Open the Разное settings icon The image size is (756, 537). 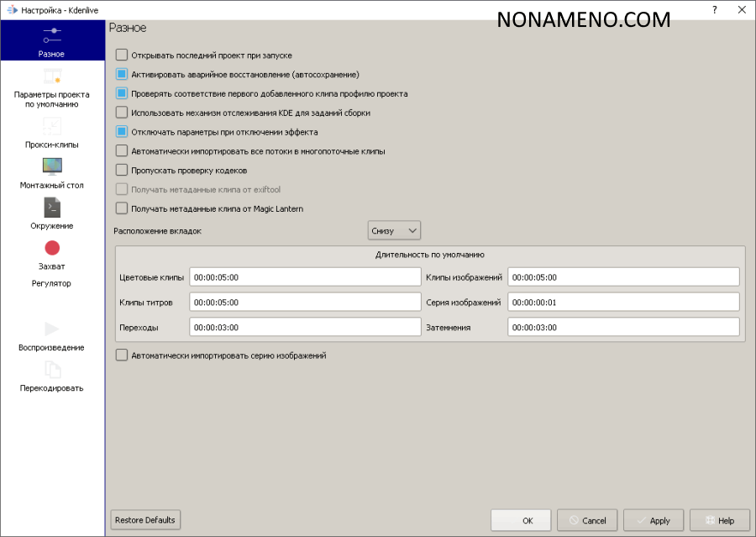[52, 35]
